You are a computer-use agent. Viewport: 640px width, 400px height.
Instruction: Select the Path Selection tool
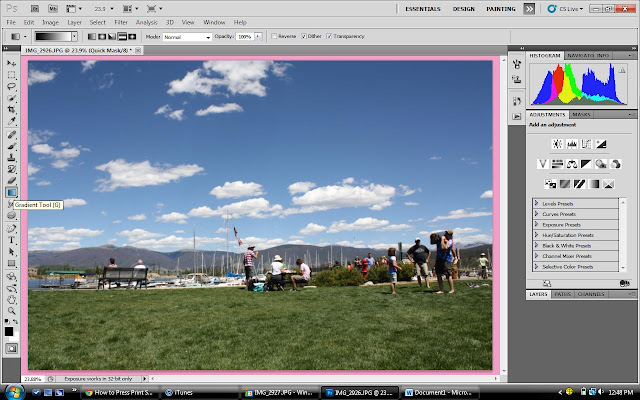tap(11, 251)
